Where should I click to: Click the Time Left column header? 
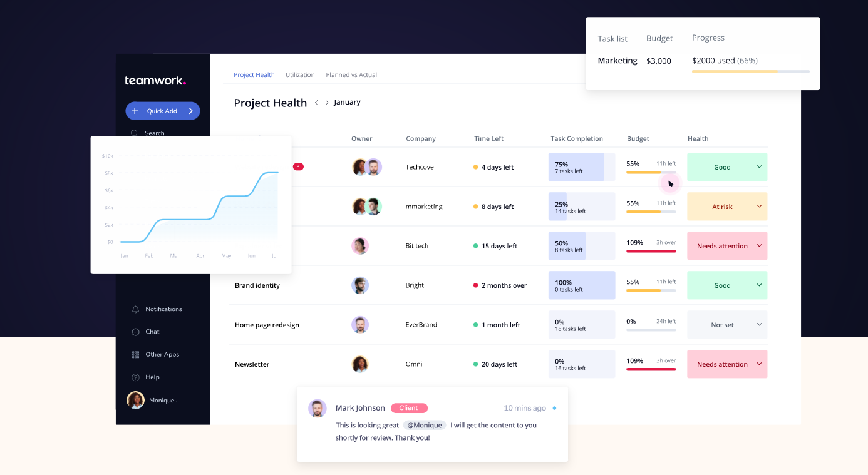[488, 139]
